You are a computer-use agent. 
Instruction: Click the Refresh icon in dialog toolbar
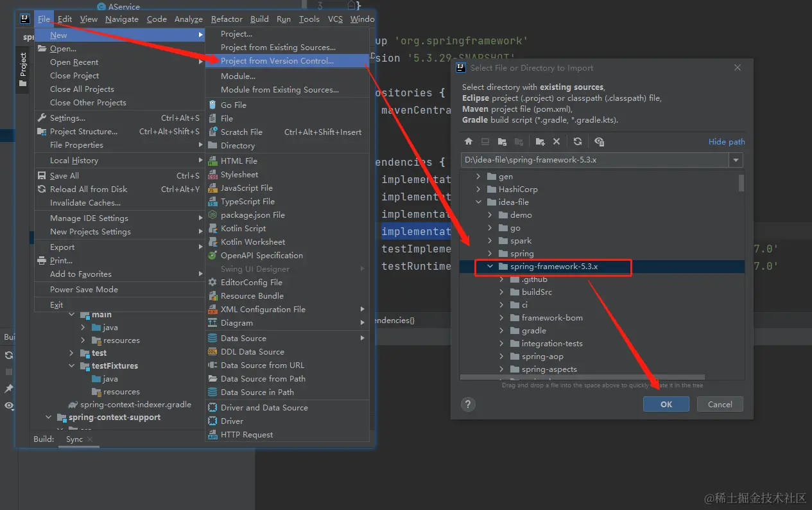578,141
